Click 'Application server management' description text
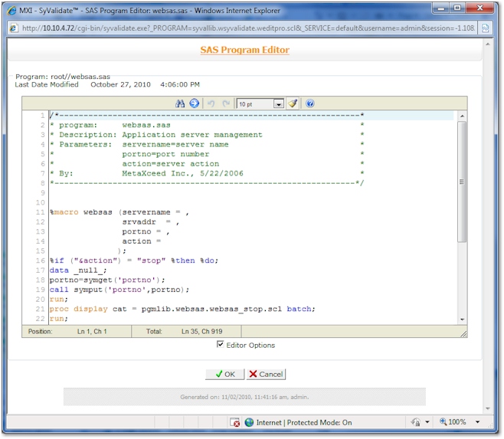Image resolution: width=504 pixels, height=439 pixels. coord(192,135)
